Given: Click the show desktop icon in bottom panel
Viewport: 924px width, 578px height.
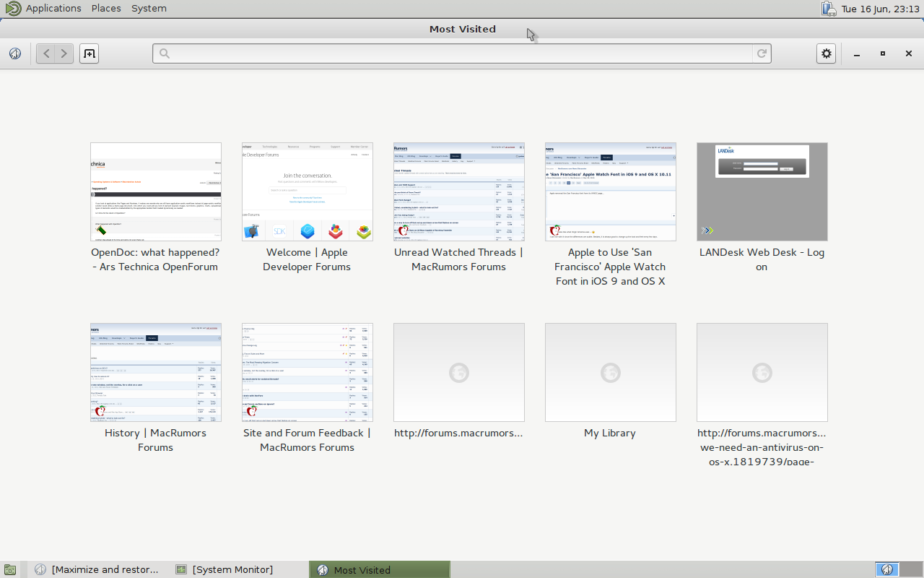Looking at the screenshot, I should (9, 569).
